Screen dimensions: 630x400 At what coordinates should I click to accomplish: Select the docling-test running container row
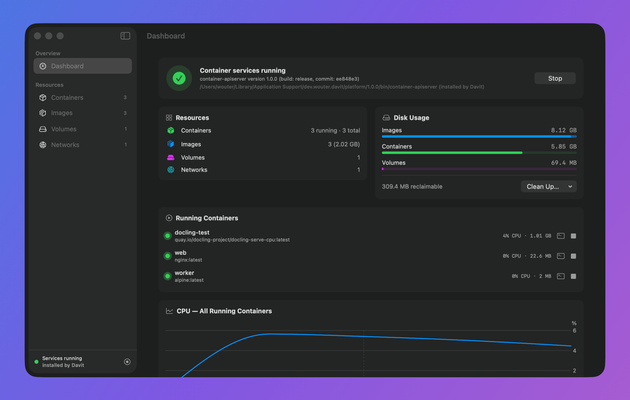point(370,236)
